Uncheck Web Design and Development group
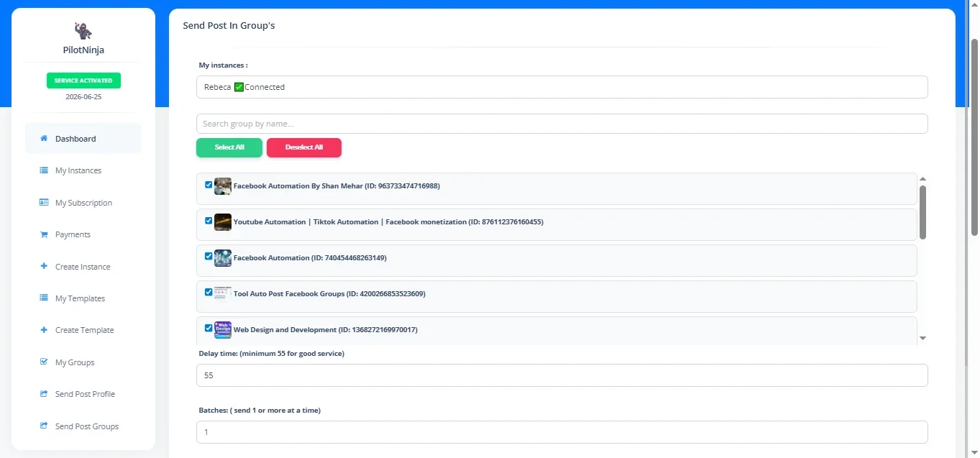Screen dimensions: 980x458 tap(209, 328)
